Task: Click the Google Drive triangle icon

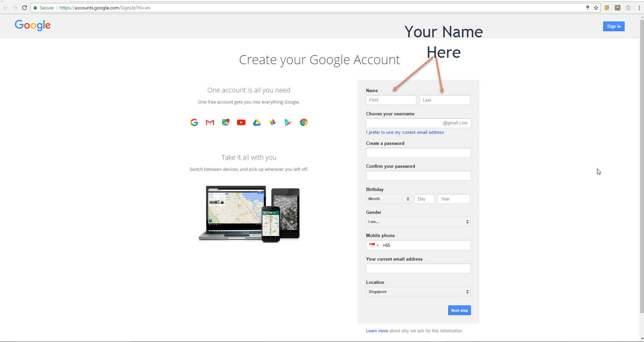Action: click(257, 123)
